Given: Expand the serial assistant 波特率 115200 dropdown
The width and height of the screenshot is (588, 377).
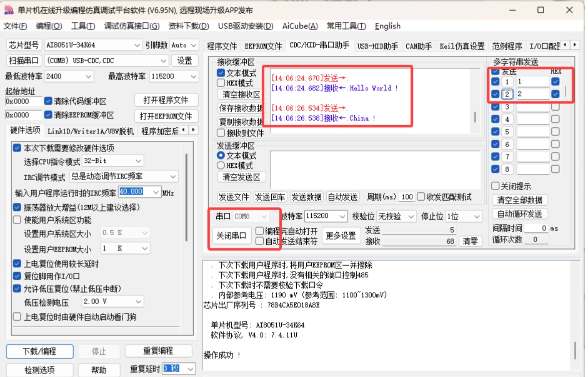Looking at the screenshot, I should 342,216.
